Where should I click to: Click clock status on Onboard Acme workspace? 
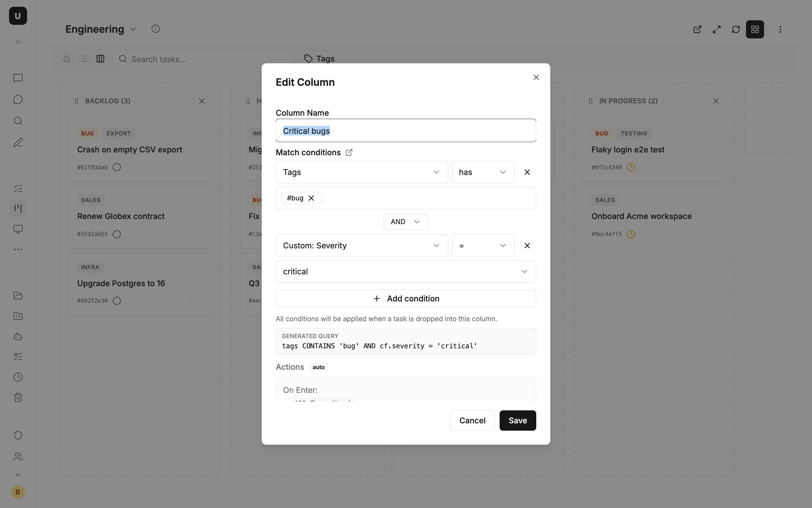[631, 234]
